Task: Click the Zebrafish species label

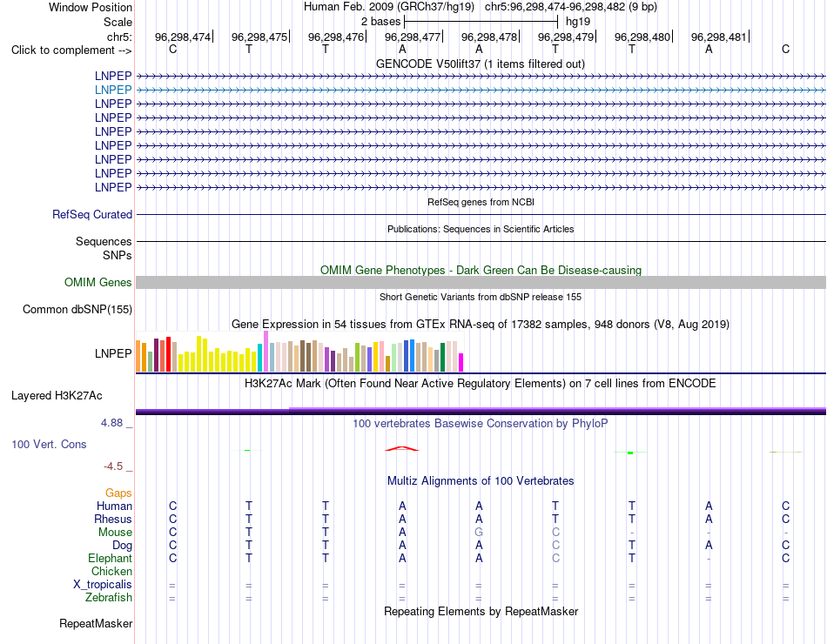Action: (x=109, y=598)
